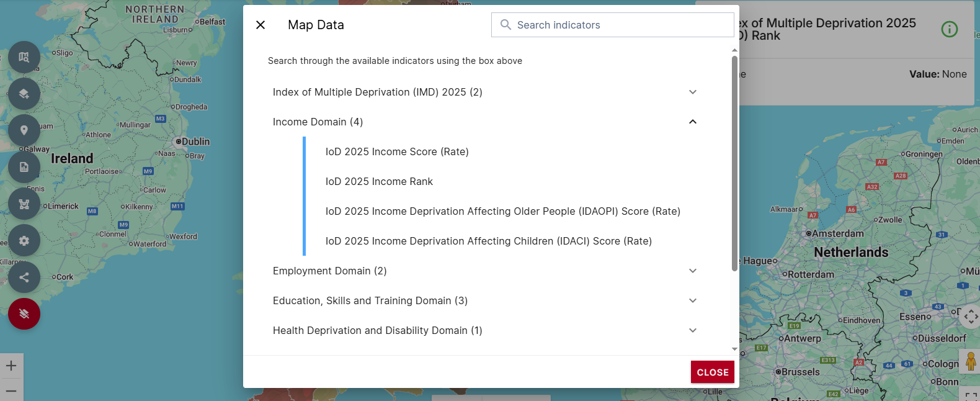Open the map search tool in sidebar

[24, 57]
